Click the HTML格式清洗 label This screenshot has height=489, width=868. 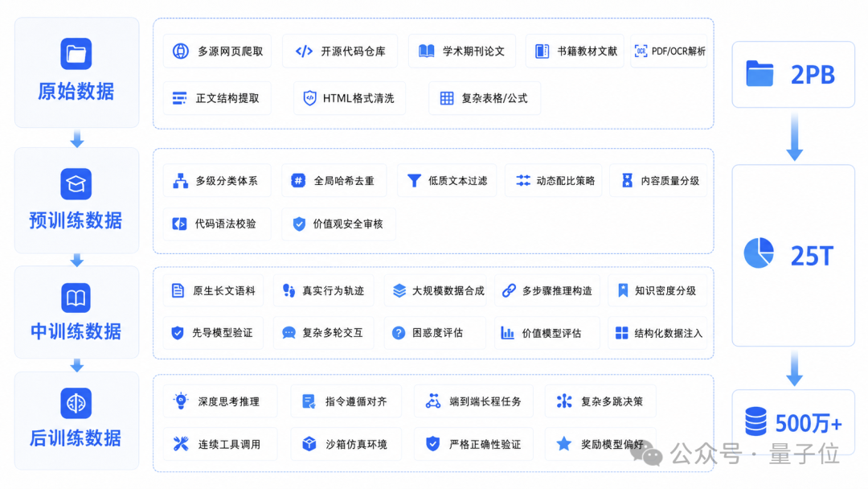[358, 99]
